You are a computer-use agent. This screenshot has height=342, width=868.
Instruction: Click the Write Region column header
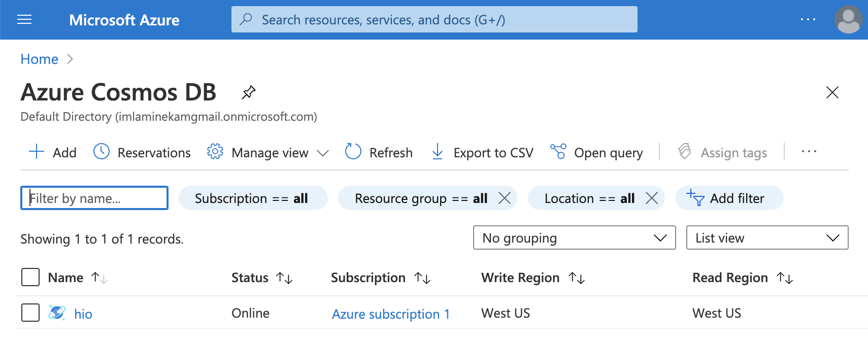[520, 278]
